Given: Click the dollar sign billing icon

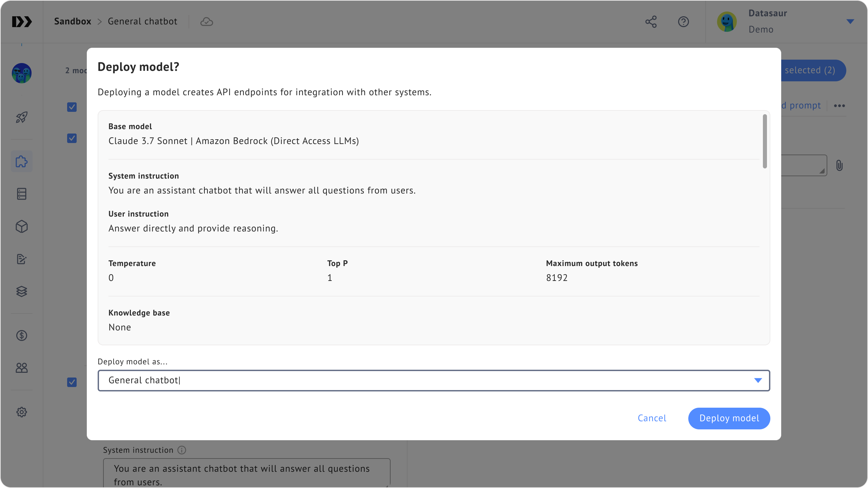Looking at the screenshot, I should coord(22,335).
